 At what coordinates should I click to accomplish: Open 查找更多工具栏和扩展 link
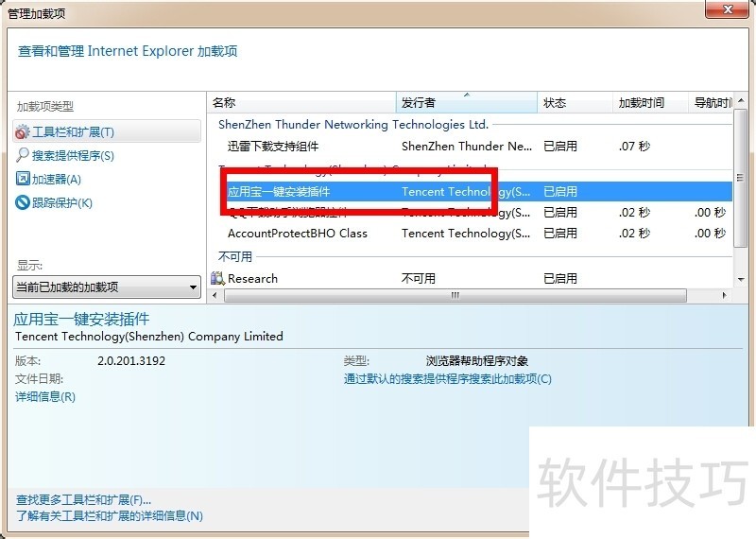click(83, 499)
